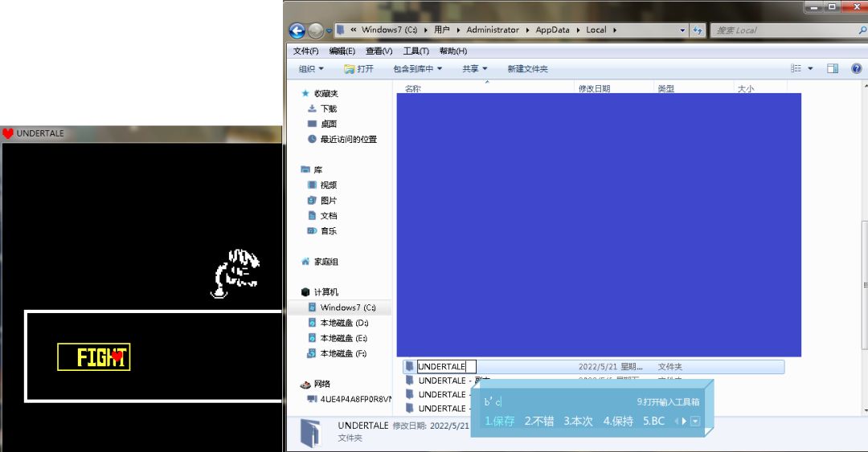Choose IME candidate 2.不错
The height and width of the screenshot is (452, 868).
[538, 421]
